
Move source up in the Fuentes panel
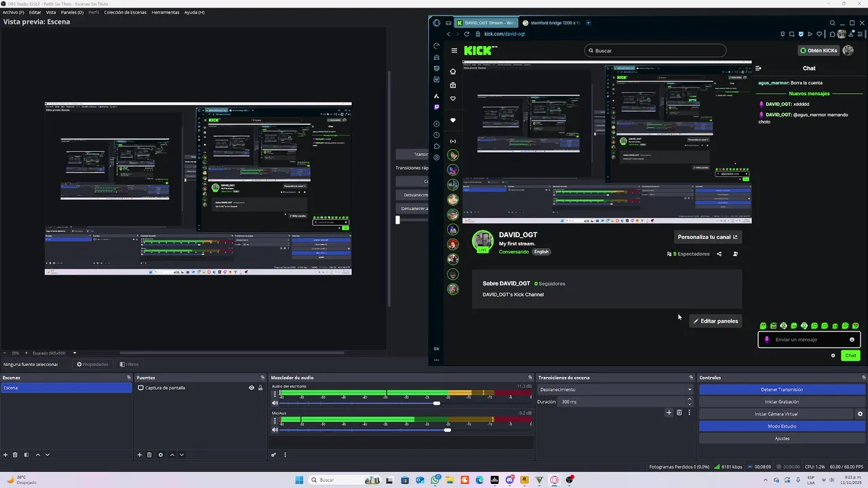pyautogui.click(x=172, y=455)
